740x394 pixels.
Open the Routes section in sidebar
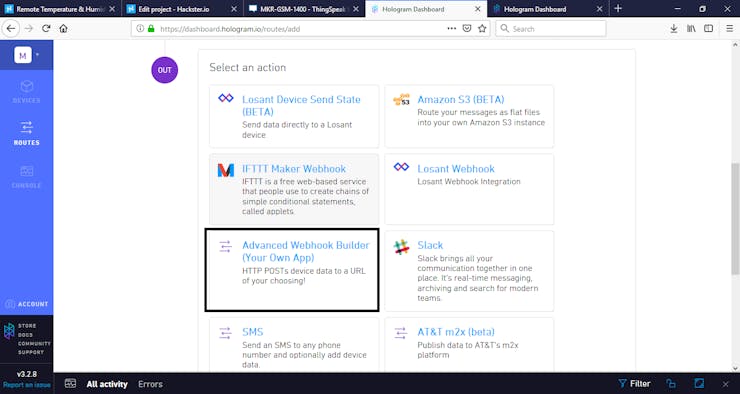[26, 133]
